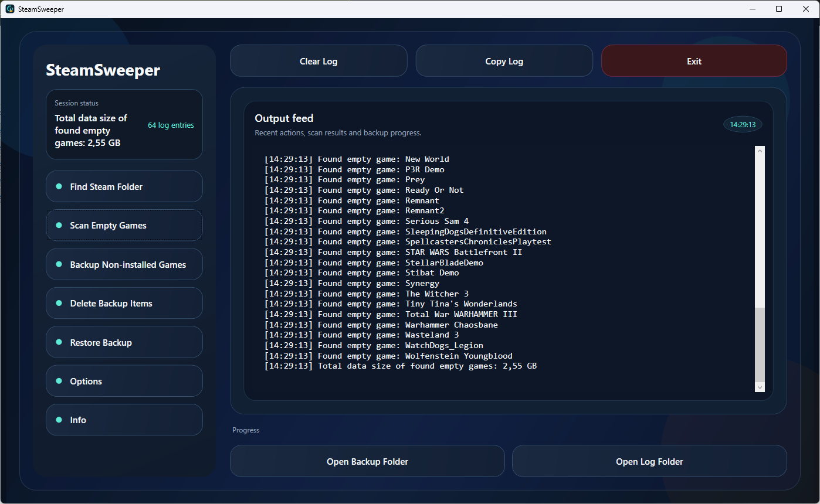Exit the application via the Exit button

[x=694, y=61]
